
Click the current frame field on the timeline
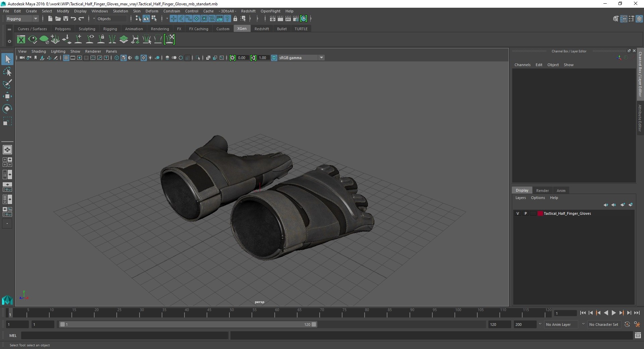point(566,313)
